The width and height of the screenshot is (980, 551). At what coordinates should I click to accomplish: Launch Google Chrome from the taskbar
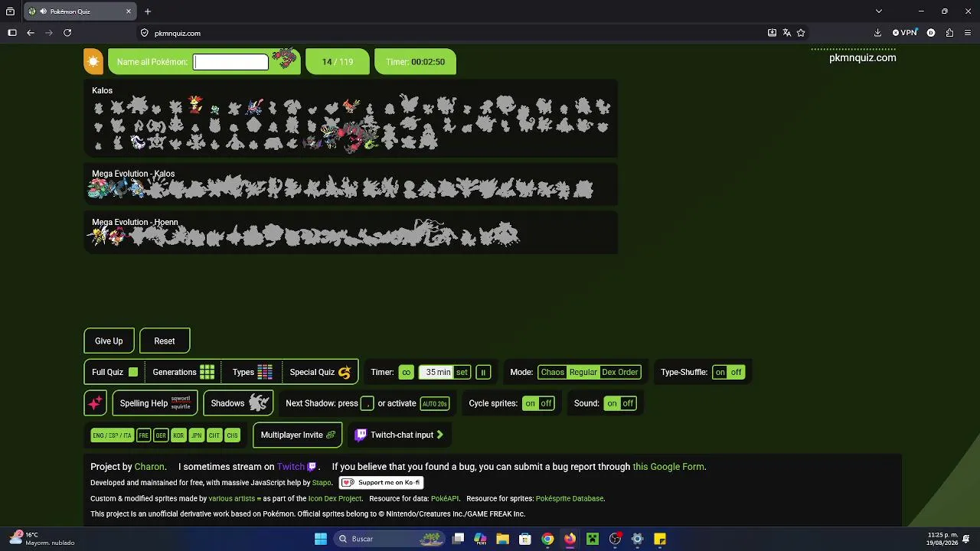pyautogui.click(x=547, y=539)
